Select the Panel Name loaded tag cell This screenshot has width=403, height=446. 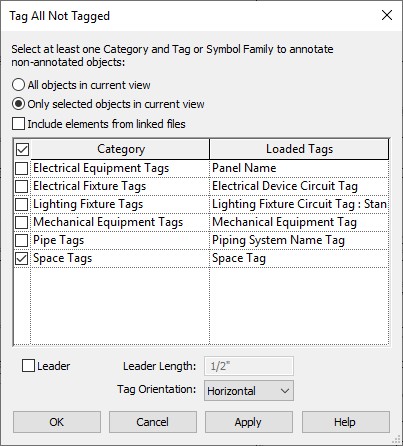[299, 168]
